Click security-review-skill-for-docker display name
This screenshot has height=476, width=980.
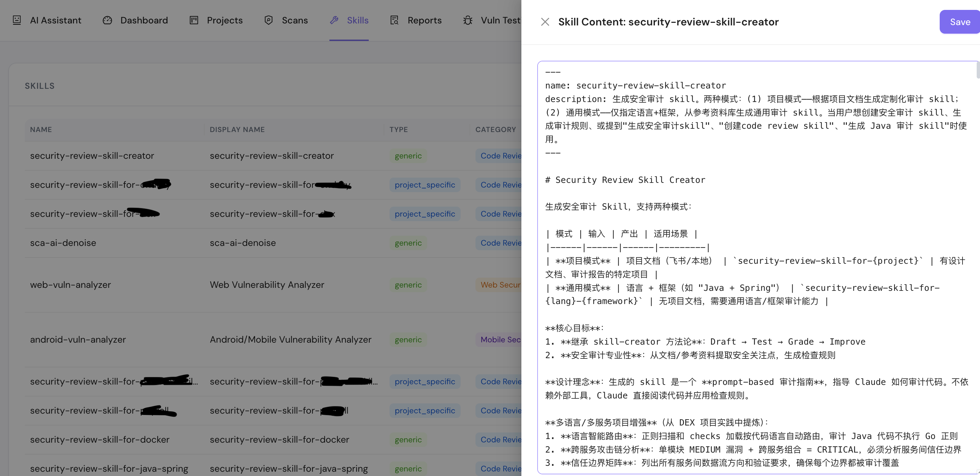(280, 439)
